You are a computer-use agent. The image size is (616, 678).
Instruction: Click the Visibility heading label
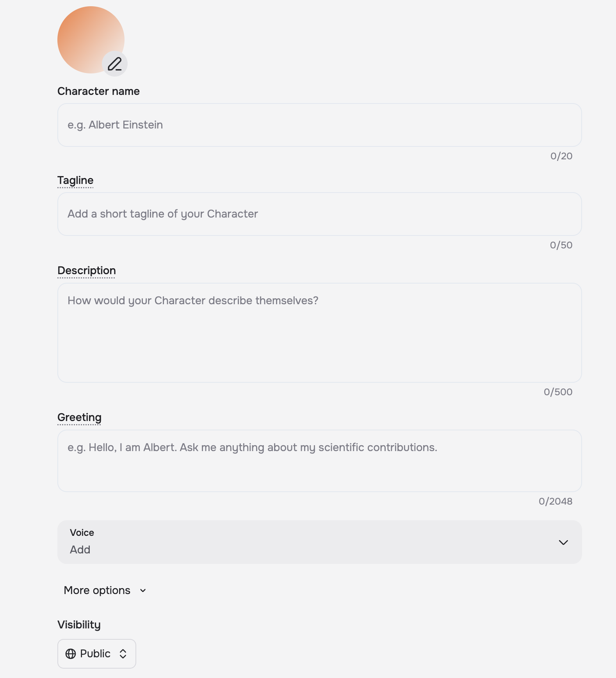click(x=79, y=625)
